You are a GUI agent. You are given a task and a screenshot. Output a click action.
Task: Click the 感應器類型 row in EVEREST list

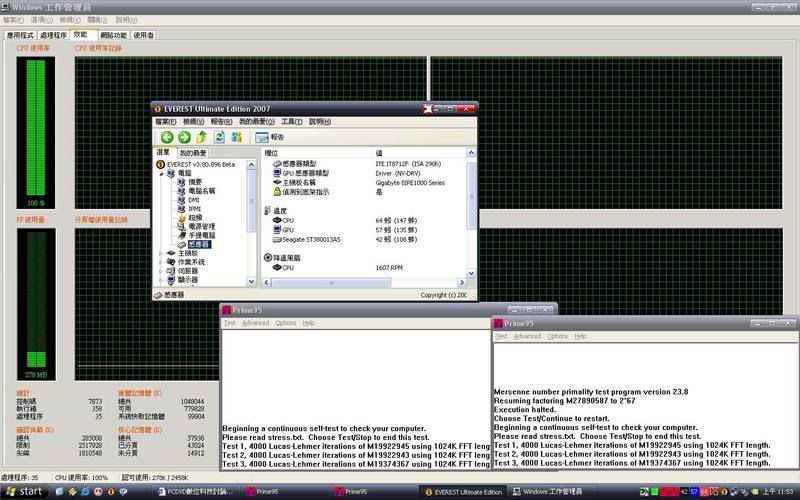click(x=365, y=164)
